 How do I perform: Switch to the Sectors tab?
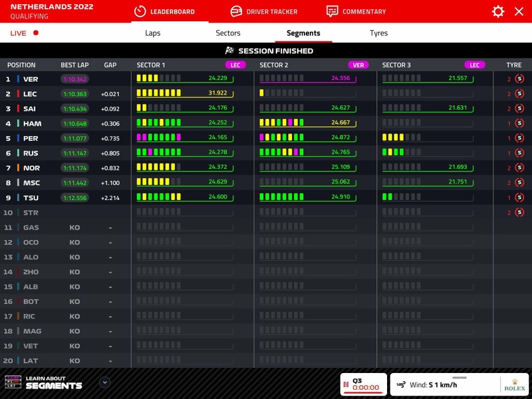pyautogui.click(x=228, y=33)
